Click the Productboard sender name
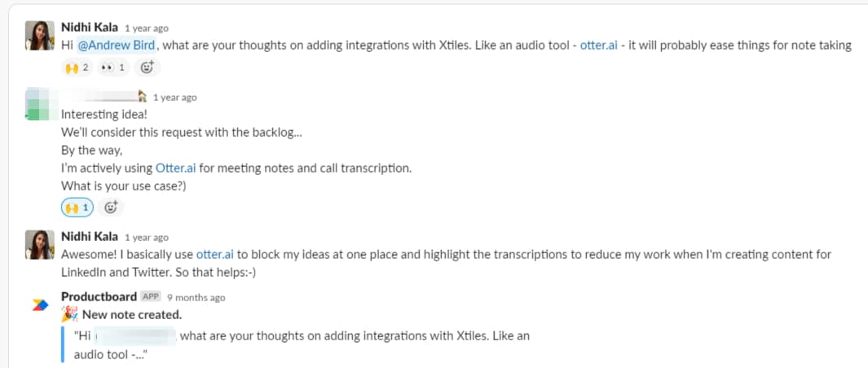 [x=99, y=296]
